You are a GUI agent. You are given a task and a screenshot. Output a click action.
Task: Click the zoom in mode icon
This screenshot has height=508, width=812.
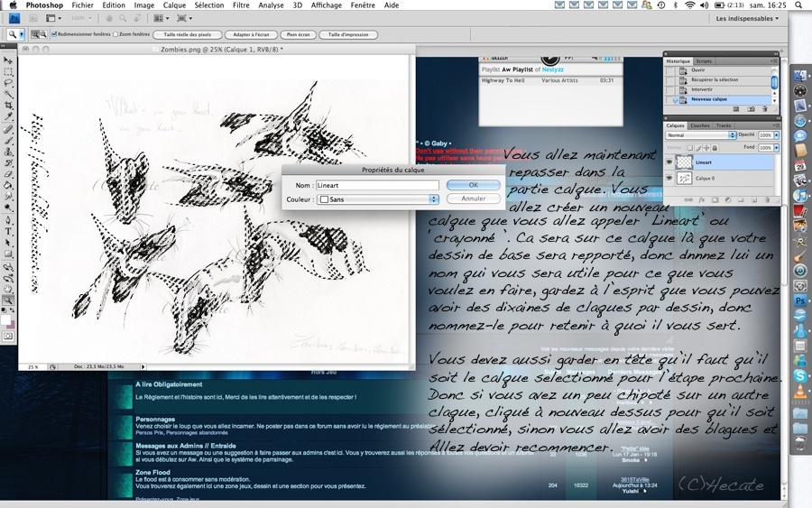click(36, 34)
